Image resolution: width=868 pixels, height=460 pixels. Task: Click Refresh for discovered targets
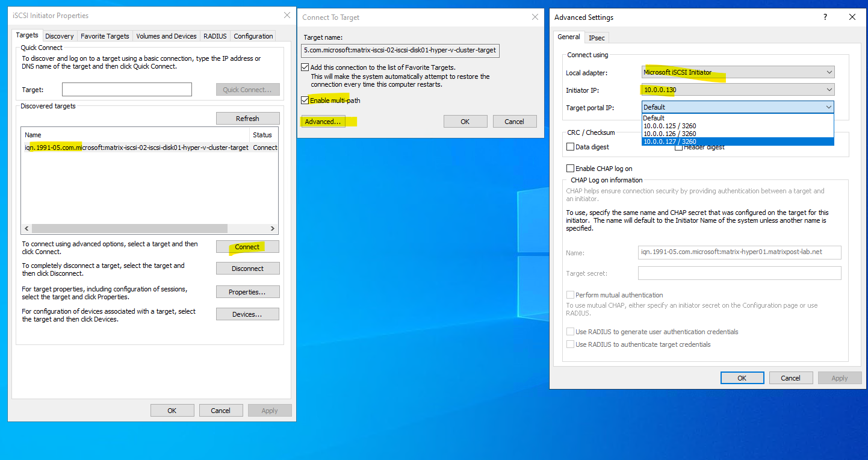point(247,119)
